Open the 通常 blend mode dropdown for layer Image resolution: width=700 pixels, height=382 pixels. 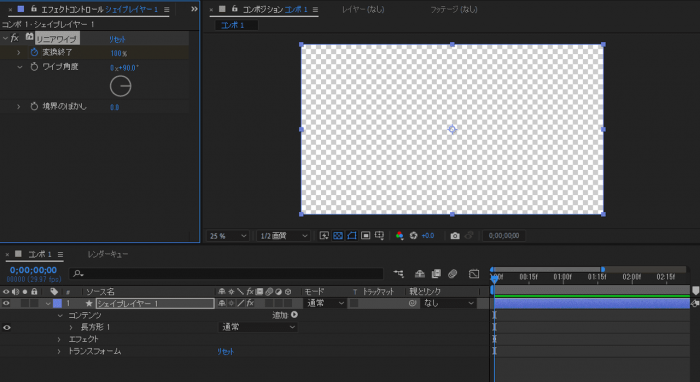point(325,303)
